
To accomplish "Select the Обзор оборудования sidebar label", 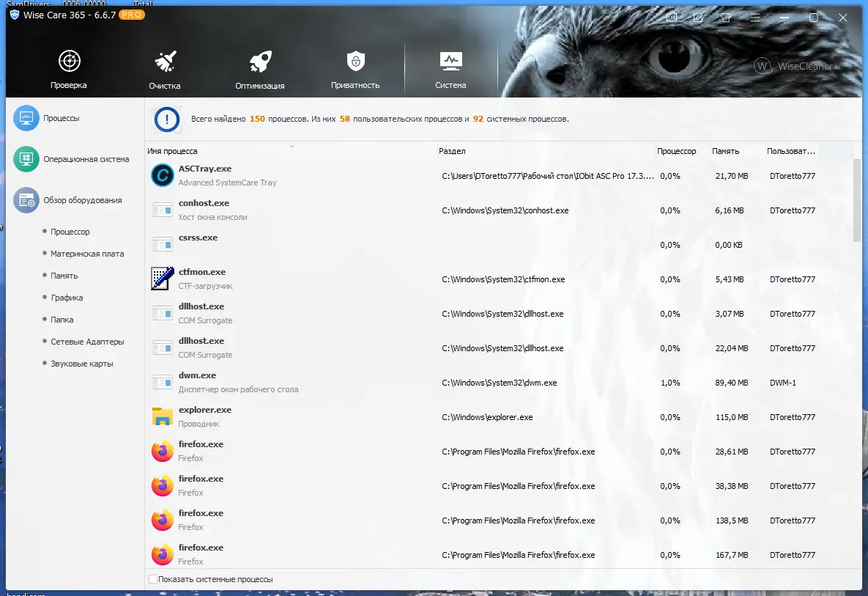I will coord(83,200).
